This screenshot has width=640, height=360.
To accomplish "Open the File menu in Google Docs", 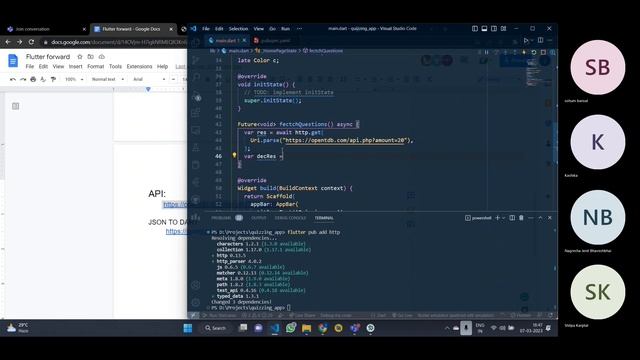I will coord(30,67).
